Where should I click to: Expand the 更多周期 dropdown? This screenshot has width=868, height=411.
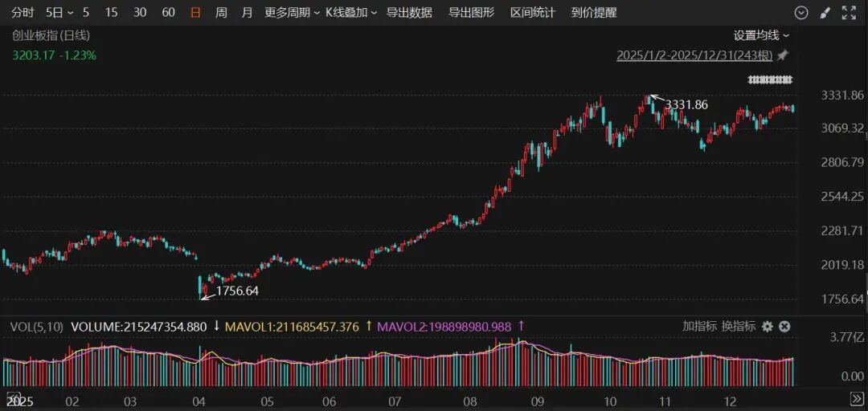292,12
